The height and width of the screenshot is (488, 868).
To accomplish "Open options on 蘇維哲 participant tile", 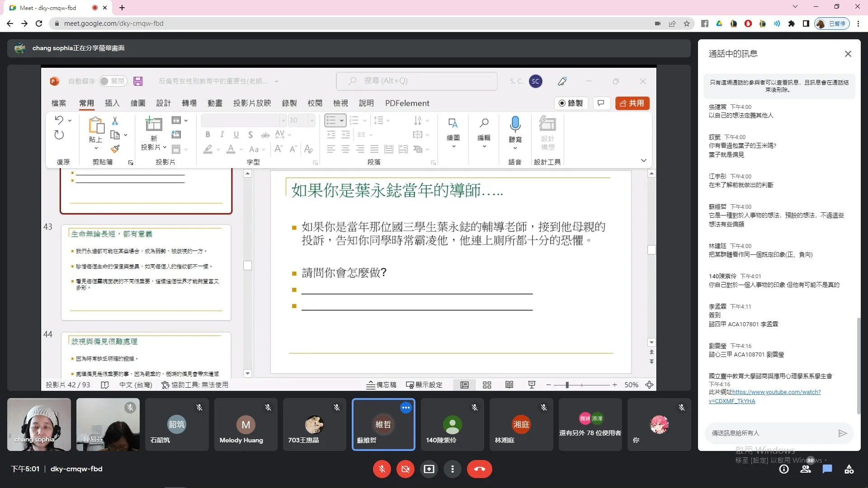I will click(x=406, y=408).
